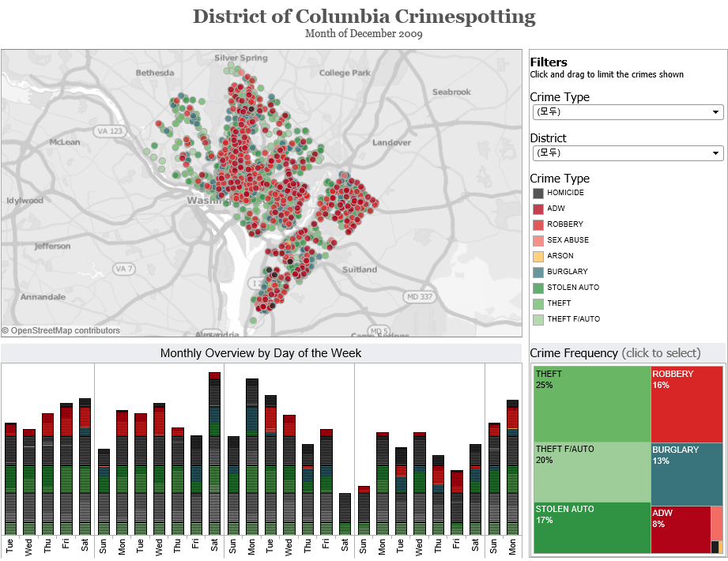Image resolution: width=728 pixels, height=561 pixels.
Task: Select the ADW red legend swatch
Action: coord(538,209)
